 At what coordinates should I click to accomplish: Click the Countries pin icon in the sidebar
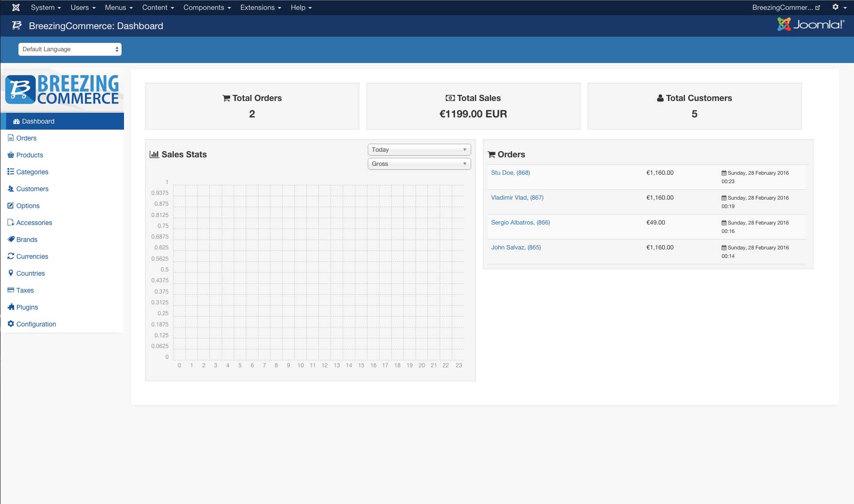[x=11, y=273]
